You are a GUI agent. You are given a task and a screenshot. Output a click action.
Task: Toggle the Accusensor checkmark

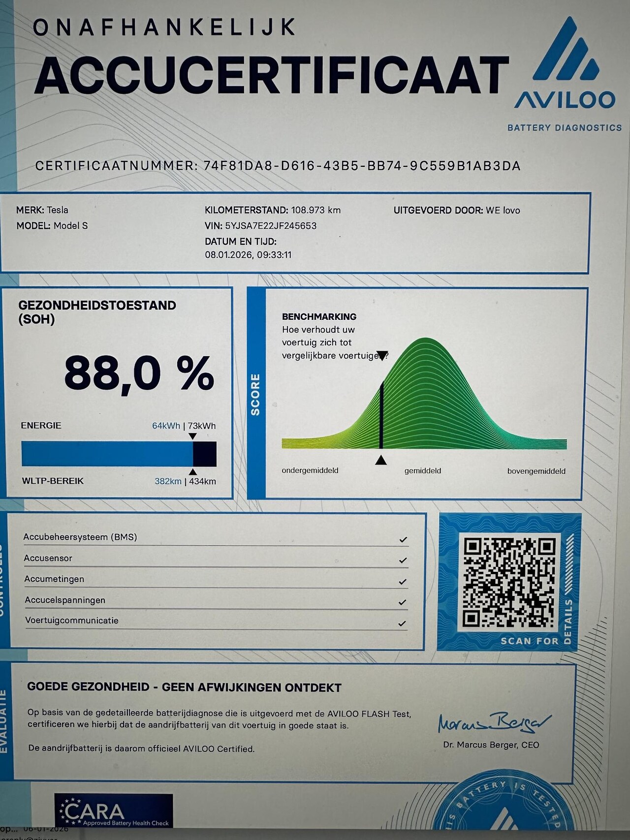(403, 560)
